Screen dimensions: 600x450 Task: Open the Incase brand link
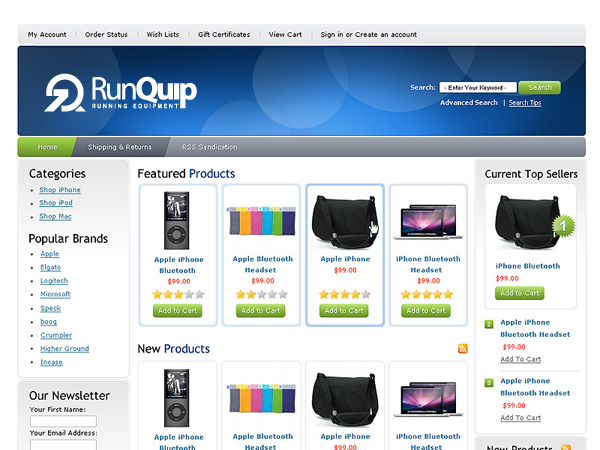pos(51,362)
